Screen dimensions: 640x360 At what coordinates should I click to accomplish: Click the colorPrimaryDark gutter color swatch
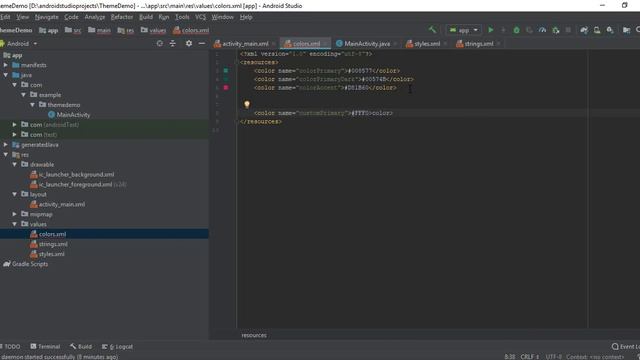coord(226,79)
